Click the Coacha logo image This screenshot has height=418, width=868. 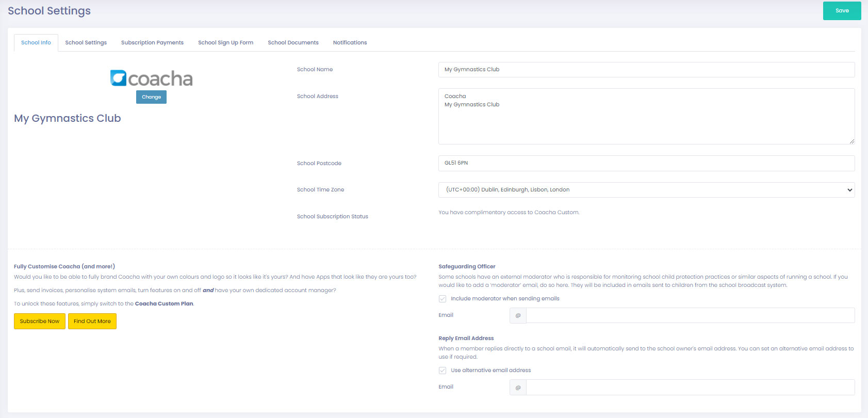151,78
